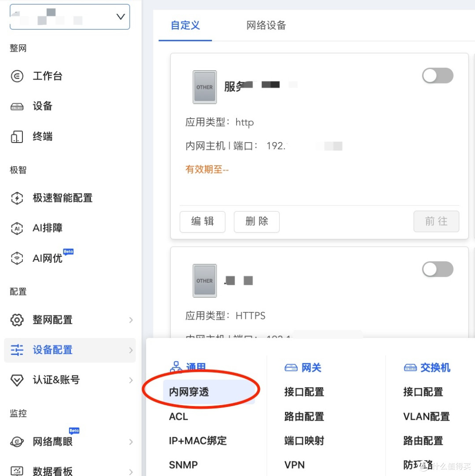Click the 网关 gateway icon in submenu
The width and height of the screenshot is (475, 476).
(x=291, y=368)
